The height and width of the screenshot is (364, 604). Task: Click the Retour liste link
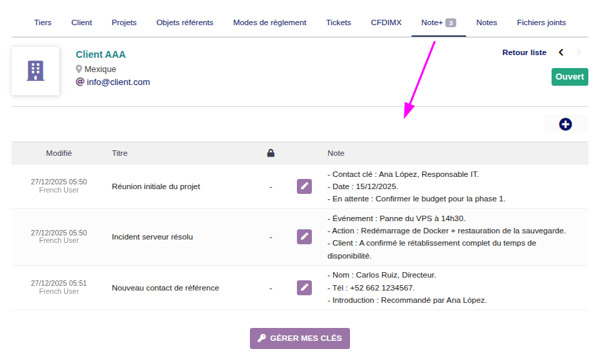pos(524,52)
